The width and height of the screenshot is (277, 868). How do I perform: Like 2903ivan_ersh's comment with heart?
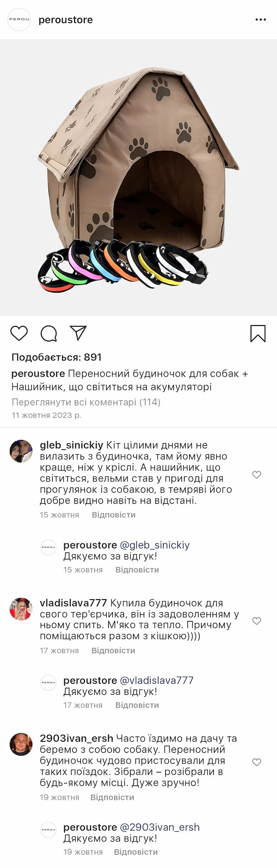257,762
